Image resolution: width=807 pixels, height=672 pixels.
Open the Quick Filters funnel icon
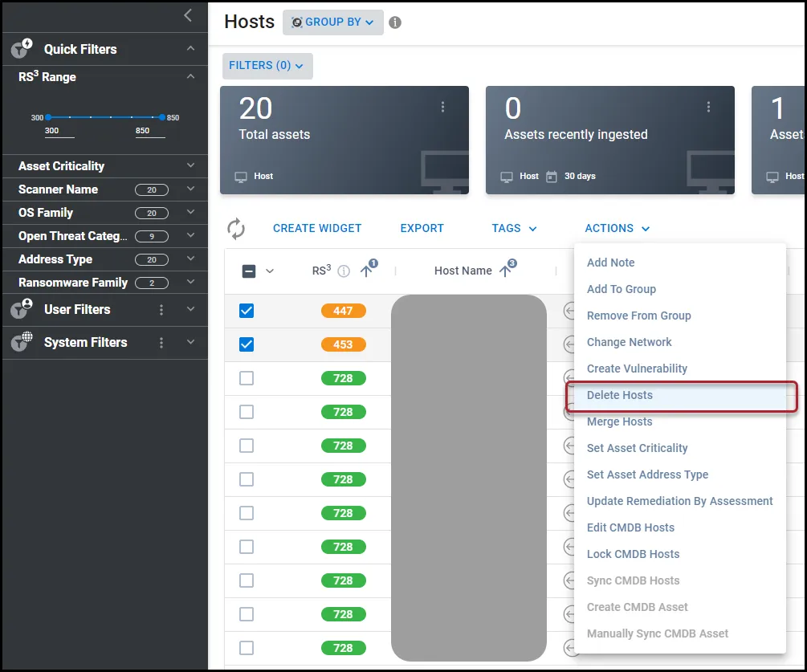(x=21, y=48)
